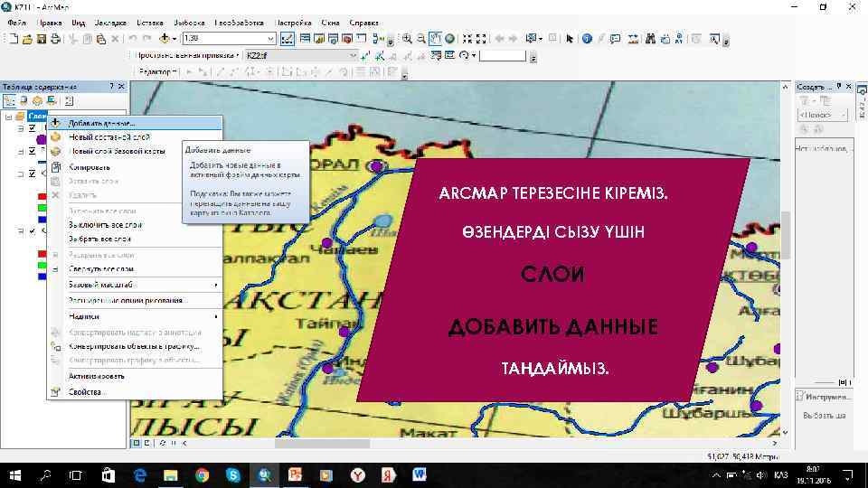Select the black arrow Select Elements tool
This screenshot has height=488, width=868.
[570, 38]
